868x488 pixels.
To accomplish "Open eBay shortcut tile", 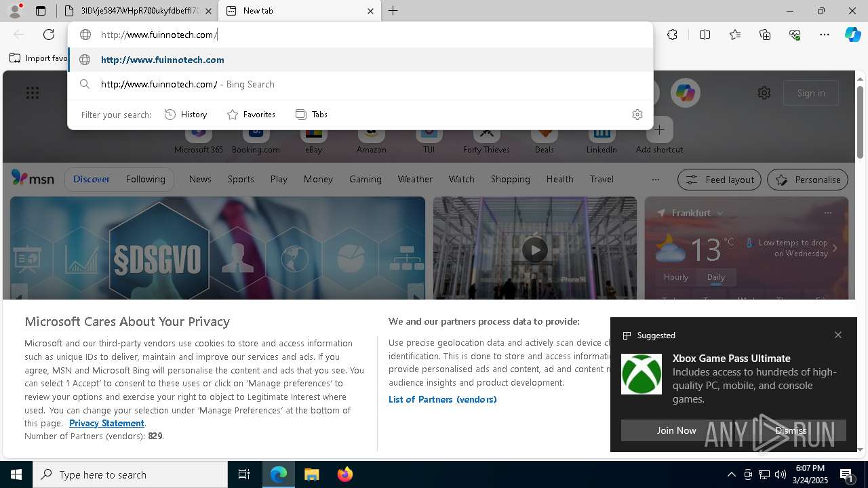I will [x=313, y=136].
